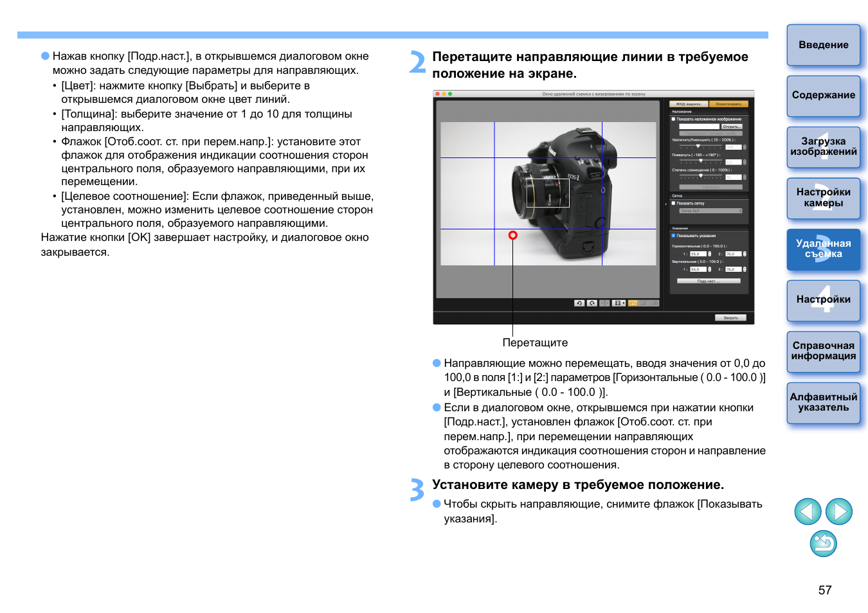
Task: Click the 'Перетащите' caption text
Action: [535, 342]
